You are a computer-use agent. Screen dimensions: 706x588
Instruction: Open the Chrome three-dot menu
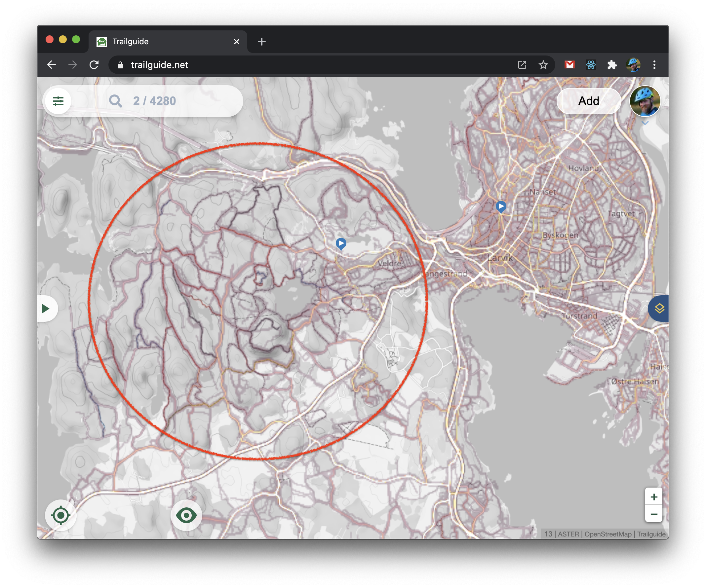click(654, 65)
